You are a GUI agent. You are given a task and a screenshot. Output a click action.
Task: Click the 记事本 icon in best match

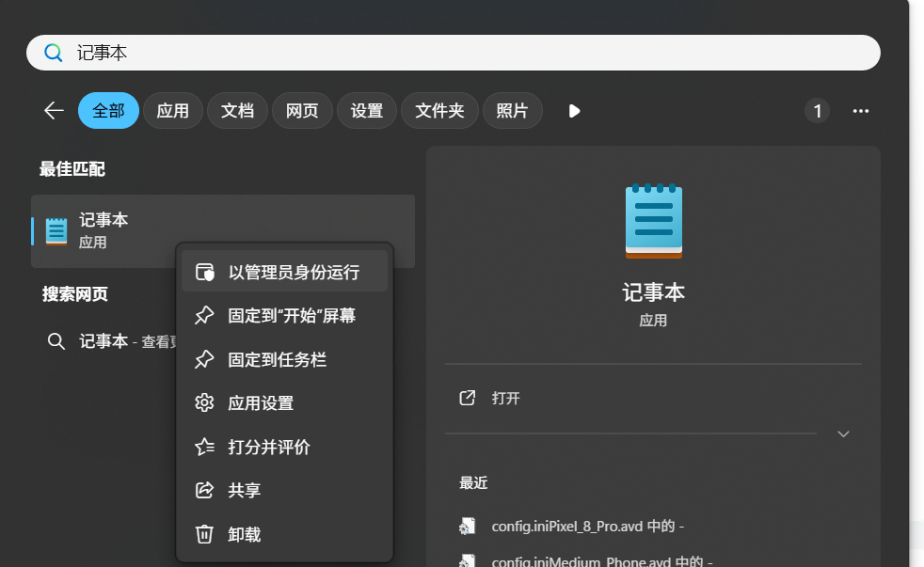click(x=56, y=231)
